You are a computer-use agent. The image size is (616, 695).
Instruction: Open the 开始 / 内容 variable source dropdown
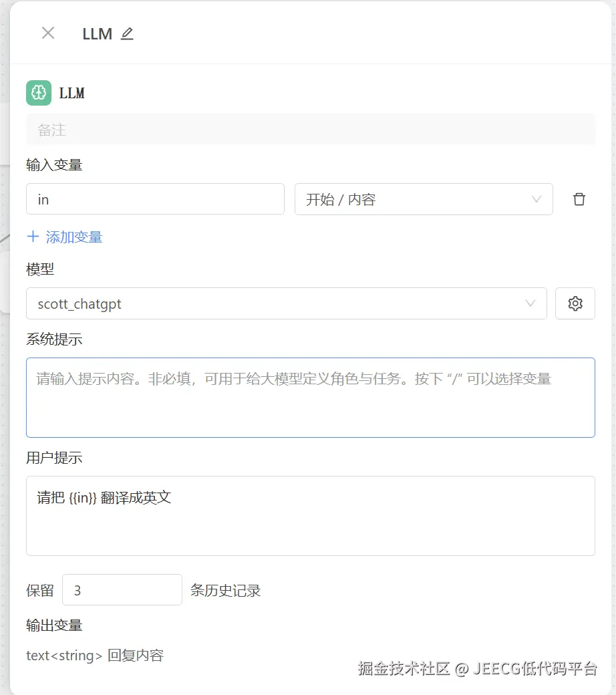[x=414, y=199]
